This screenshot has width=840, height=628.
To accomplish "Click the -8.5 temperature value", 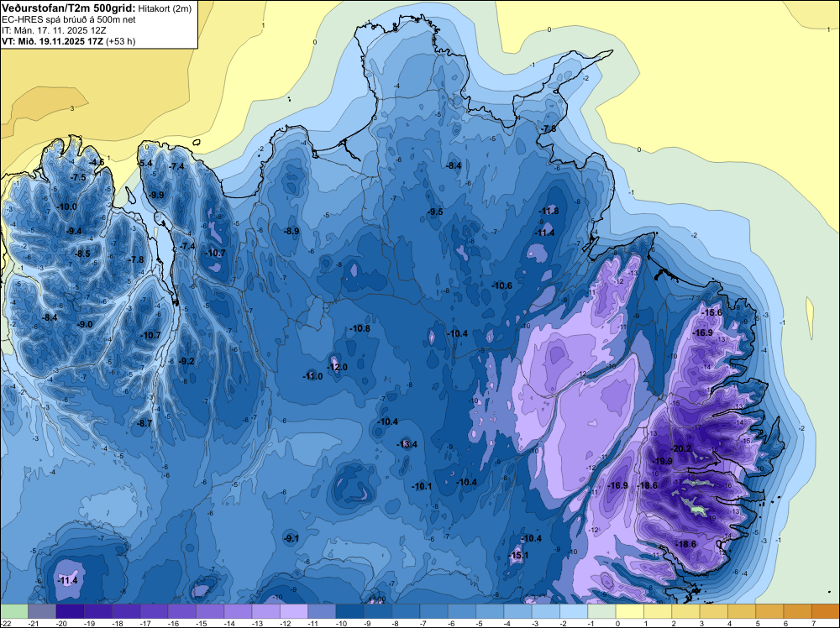I will tap(82, 254).
